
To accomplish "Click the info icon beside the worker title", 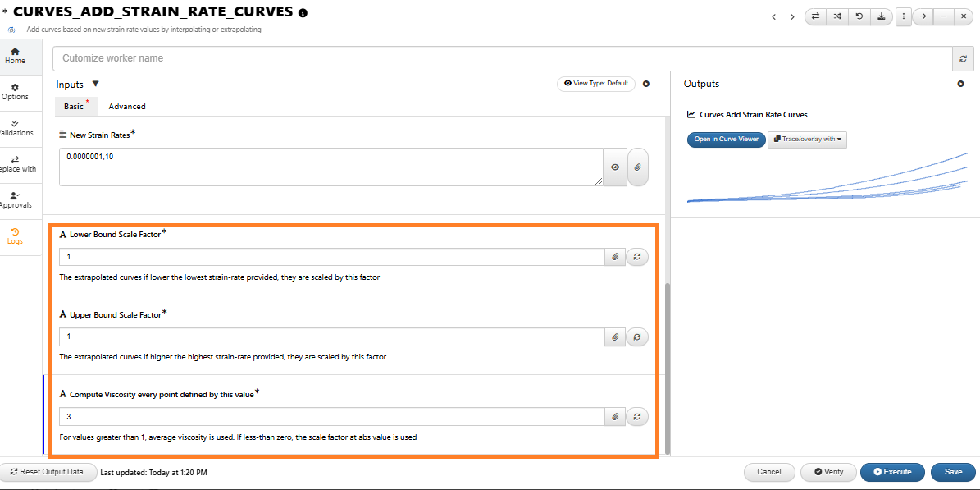I will [303, 13].
